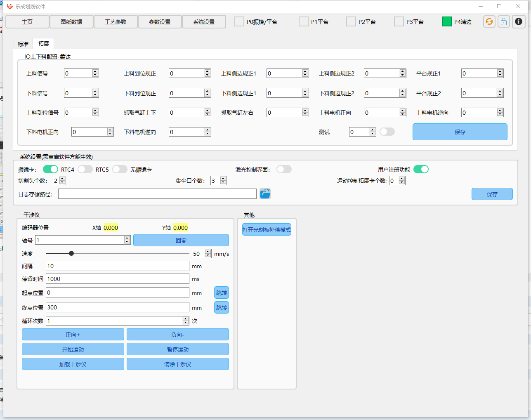Toggle the green P4清边 checkbox

[x=447, y=21]
